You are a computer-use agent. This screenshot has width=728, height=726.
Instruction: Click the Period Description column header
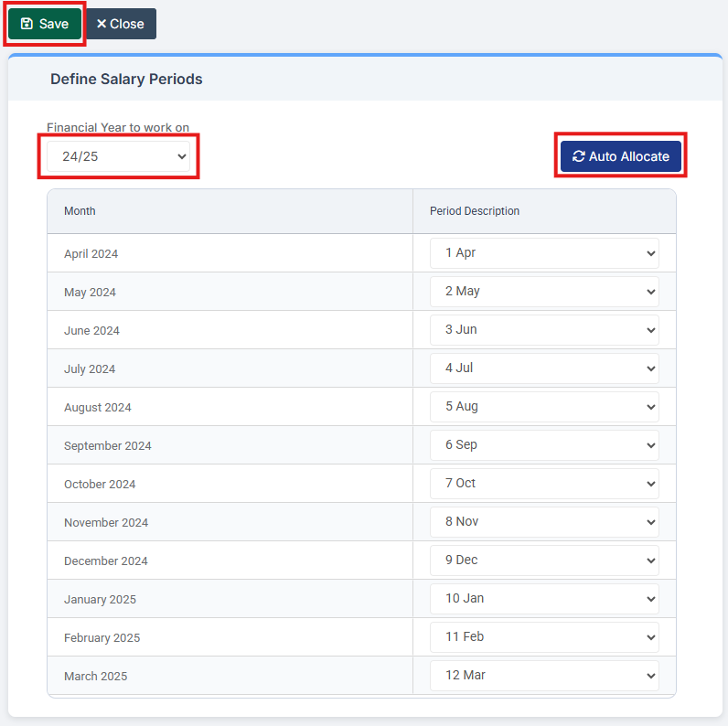click(475, 211)
